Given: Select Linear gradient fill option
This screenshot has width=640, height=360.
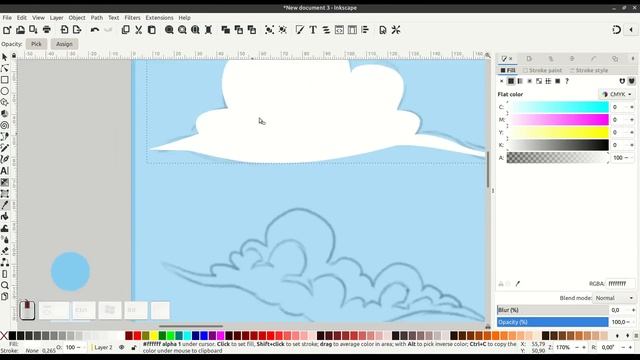Looking at the screenshot, I should click(x=520, y=81).
